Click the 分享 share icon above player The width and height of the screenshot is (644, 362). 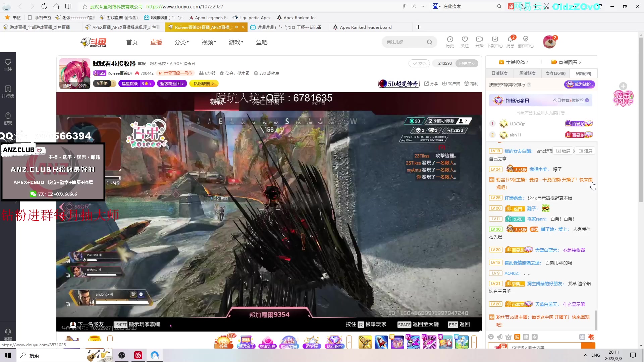(x=431, y=84)
